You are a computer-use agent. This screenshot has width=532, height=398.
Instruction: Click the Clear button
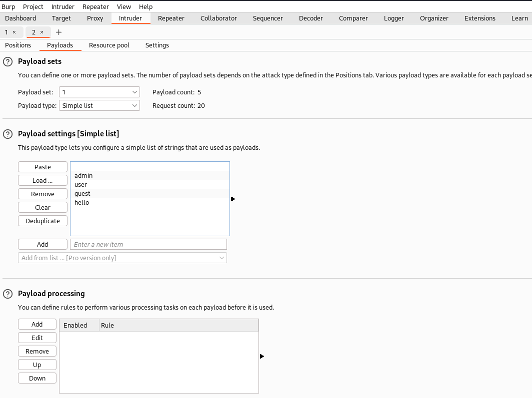click(x=43, y=208)
